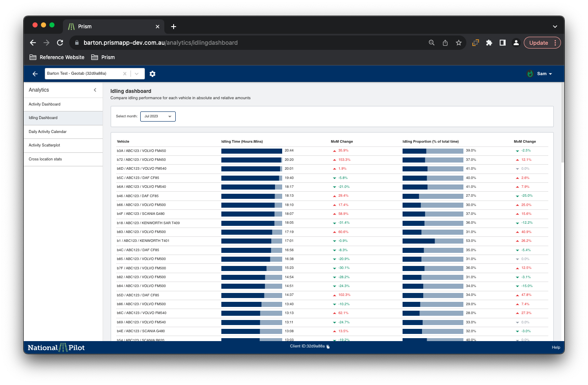The width and height of the screenshot is (588, 385).
Task: Open the browser extensions puzzle icon
Action: coord(489,43)
